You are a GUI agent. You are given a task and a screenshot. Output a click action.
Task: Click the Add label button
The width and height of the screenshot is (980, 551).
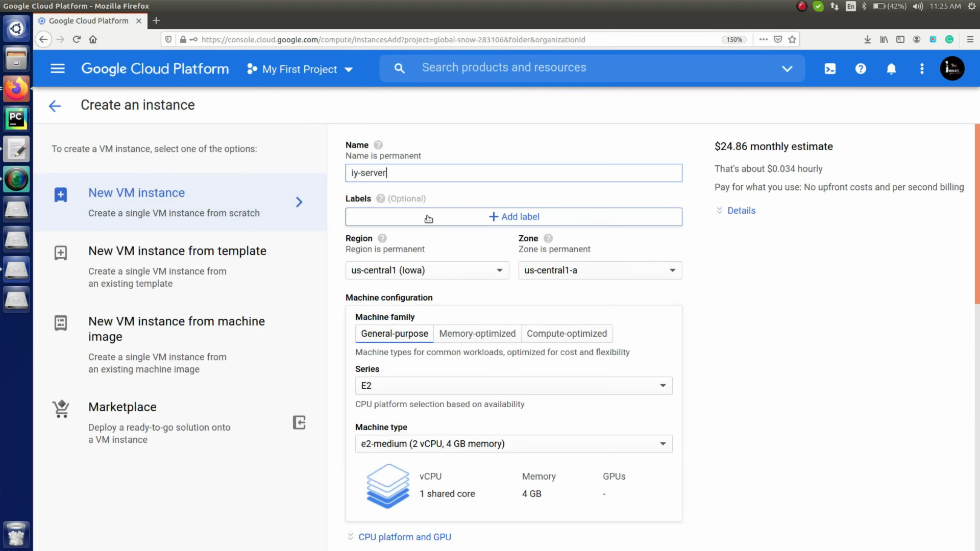tap(513, 216)
